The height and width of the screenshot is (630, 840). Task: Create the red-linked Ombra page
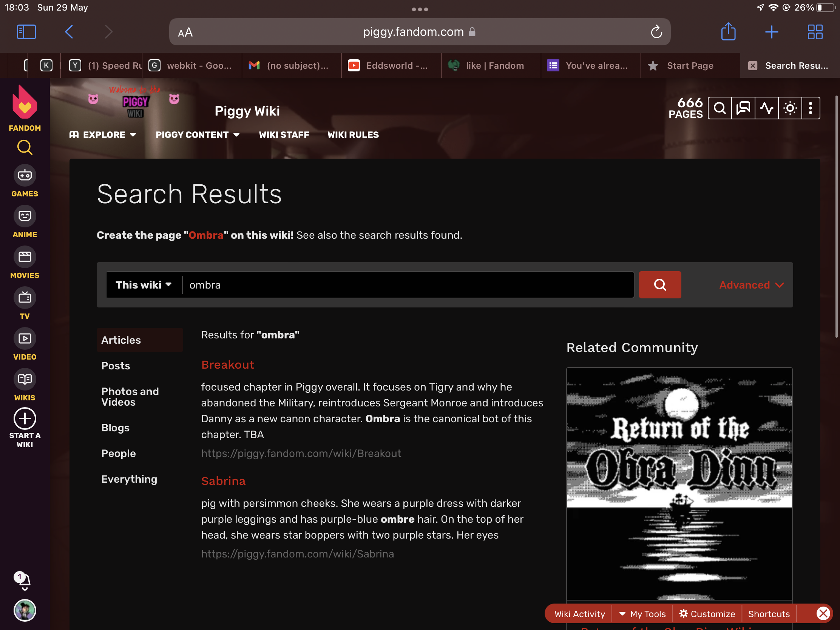pos(206,235)
